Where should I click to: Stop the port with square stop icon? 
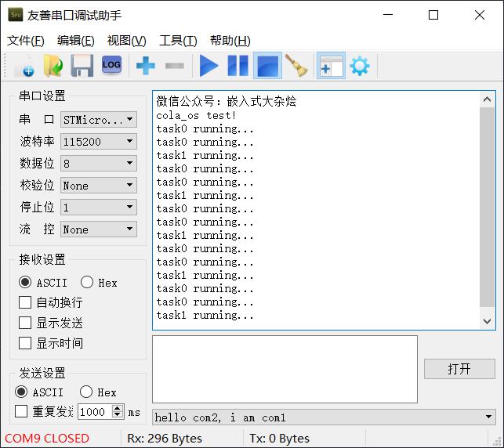[267, 66]
